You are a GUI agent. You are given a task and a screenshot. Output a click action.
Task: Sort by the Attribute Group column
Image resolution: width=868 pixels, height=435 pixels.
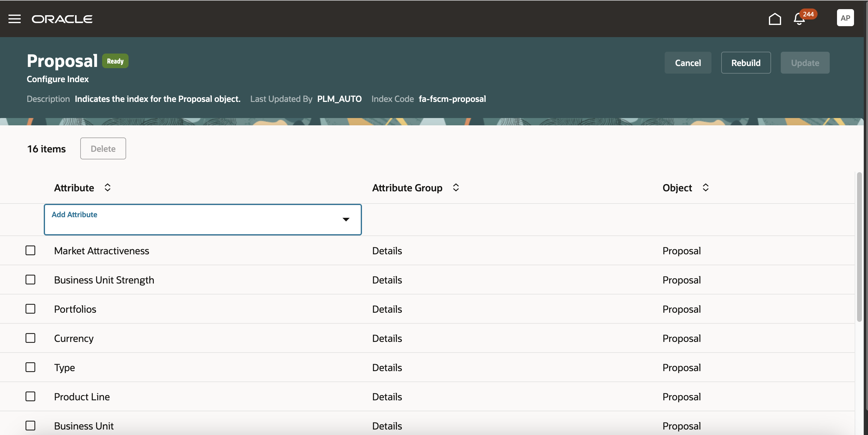click(456, 187)
